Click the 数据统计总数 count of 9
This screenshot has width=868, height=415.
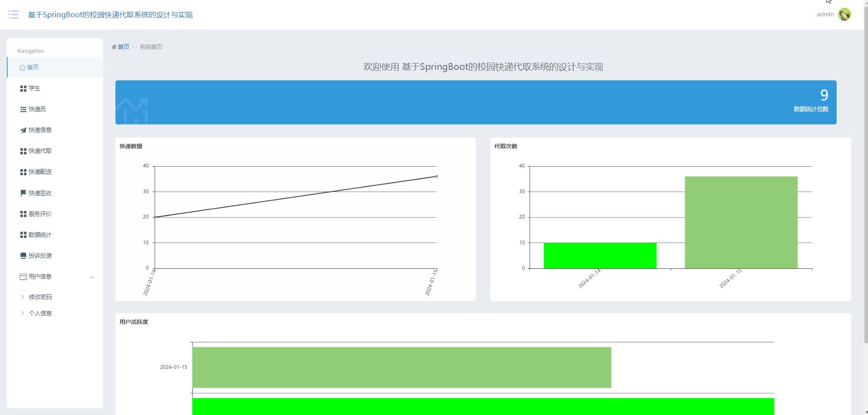point(824,95)
